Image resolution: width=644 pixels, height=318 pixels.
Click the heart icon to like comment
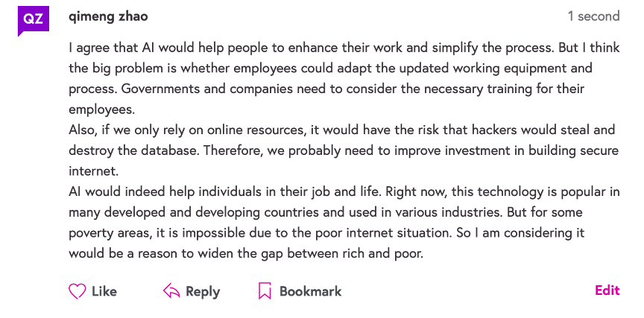click(78, 291)
